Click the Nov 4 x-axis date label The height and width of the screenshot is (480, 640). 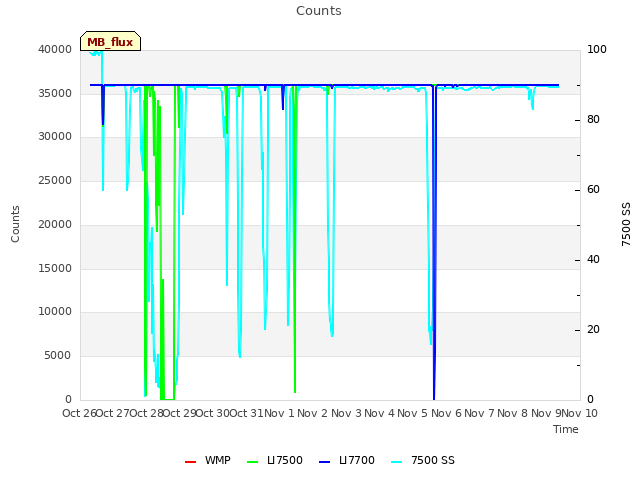pyautogui.click(x=380, y=413)
